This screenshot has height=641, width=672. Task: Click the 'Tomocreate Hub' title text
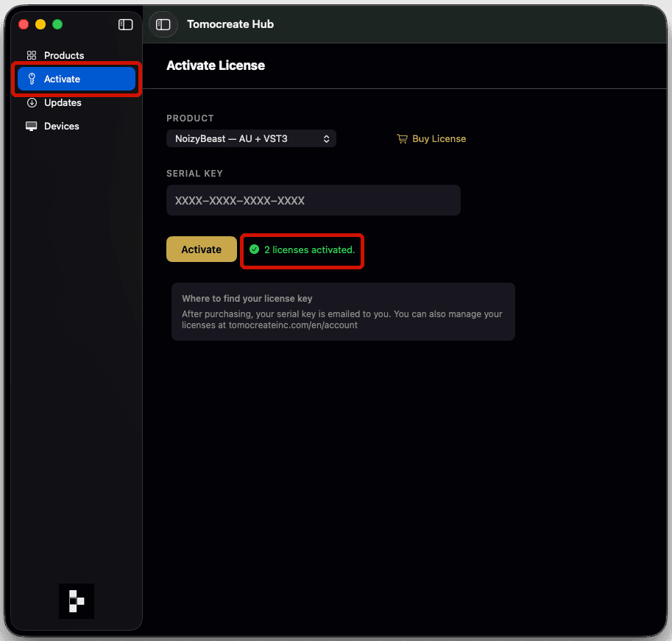pos(230,24)
